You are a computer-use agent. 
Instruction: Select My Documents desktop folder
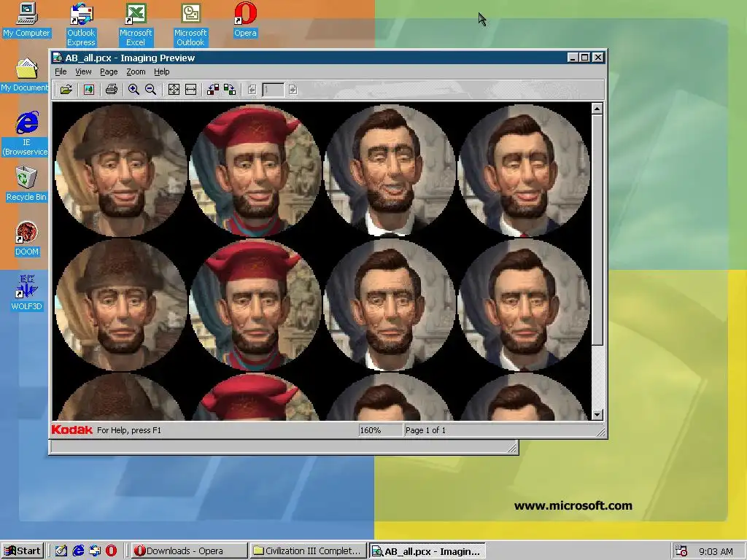(x=25, y=75)
